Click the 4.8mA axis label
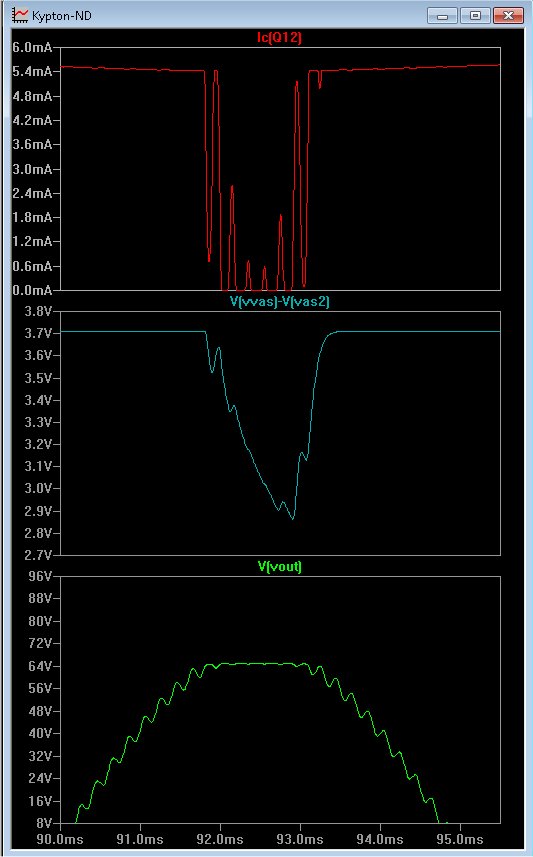 32,96
